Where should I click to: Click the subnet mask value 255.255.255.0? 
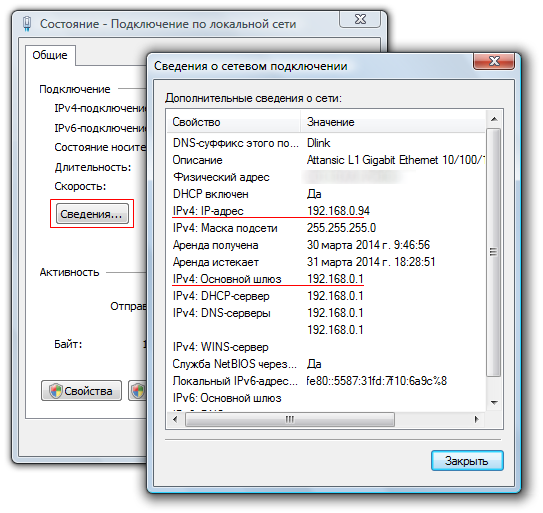click(x=341, y=228)
